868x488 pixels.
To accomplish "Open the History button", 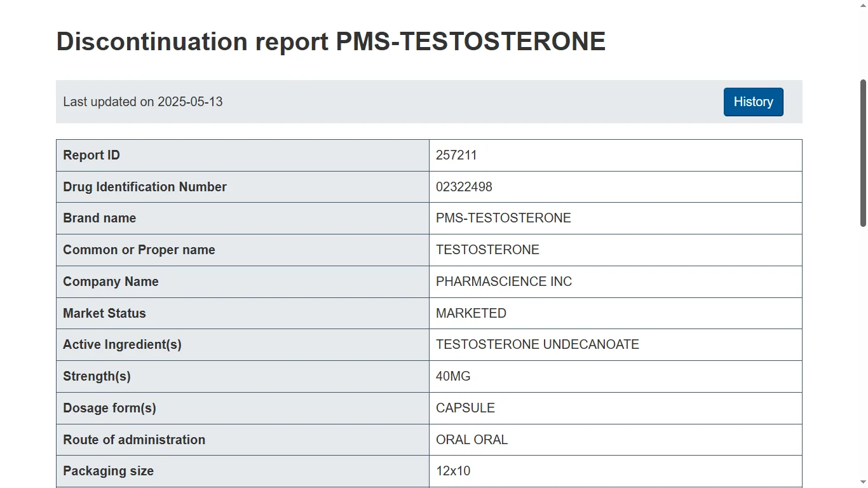I will pos(753,102).
